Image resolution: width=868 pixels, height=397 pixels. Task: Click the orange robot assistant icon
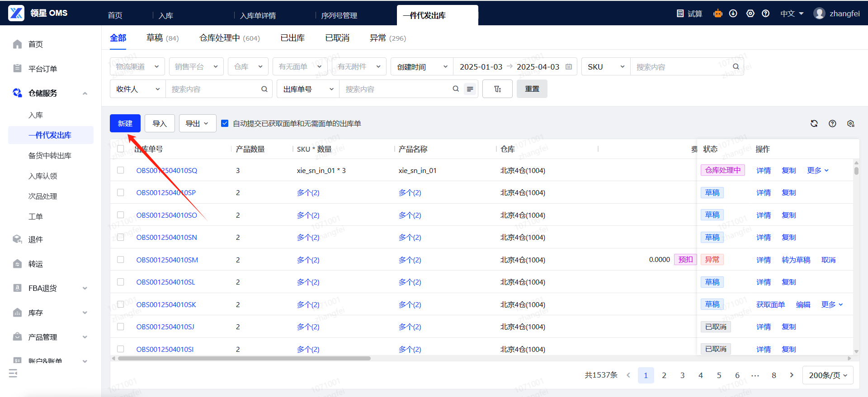[x=718, y=14]
